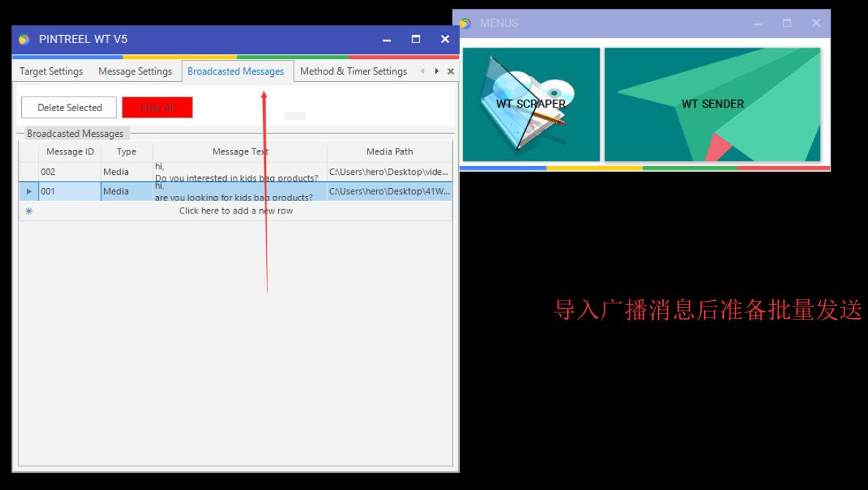Launch the WT Sender paper plane tile
This screenshot has height=490, width=868.
[x=712, y=104]
